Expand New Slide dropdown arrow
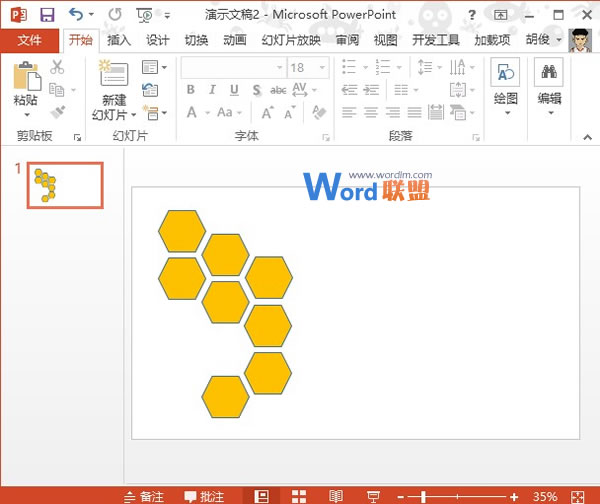 pos(134,114)
